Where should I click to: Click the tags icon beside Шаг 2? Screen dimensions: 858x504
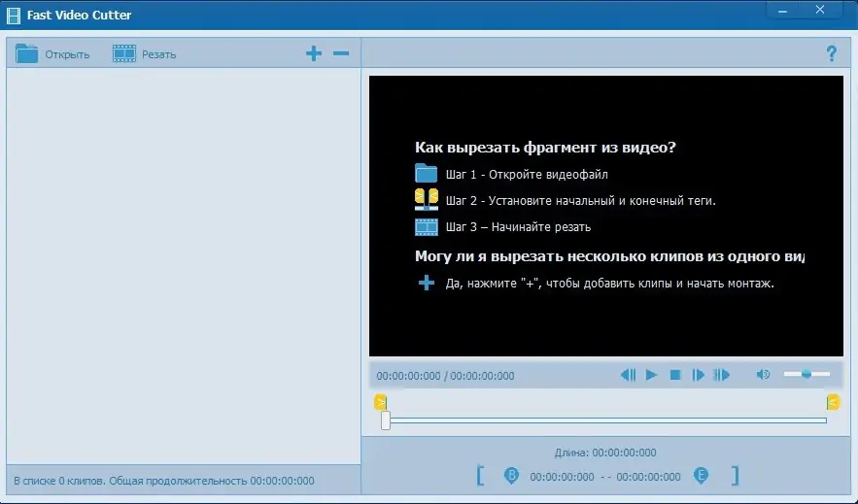tap(427, 199)
